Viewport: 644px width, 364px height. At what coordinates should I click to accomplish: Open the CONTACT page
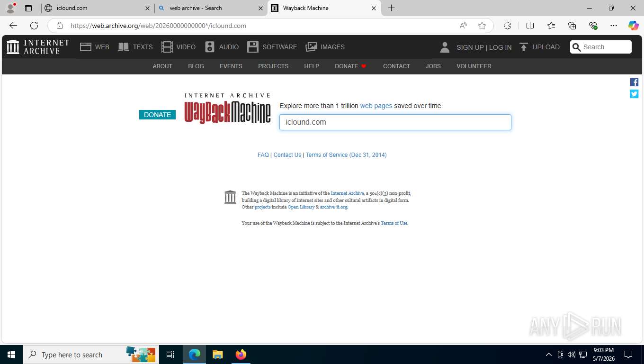pos(396,66)
